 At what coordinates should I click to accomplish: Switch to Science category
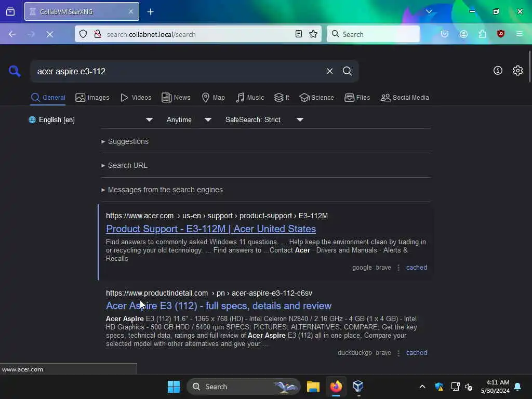pos(316,98)
